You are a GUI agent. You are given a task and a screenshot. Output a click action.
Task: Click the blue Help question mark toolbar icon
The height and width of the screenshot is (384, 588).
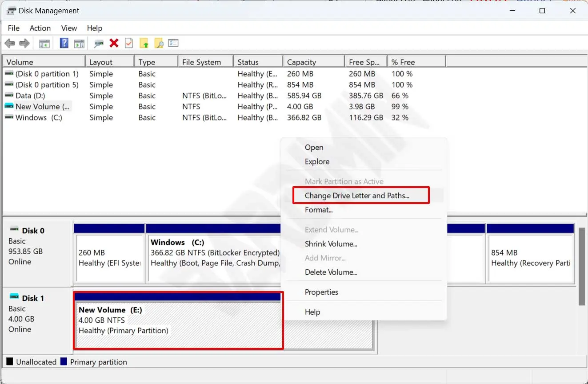(64, 43)
